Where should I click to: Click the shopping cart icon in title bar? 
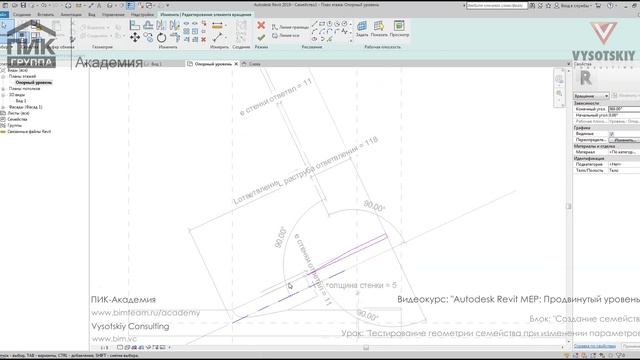coord(598,5)
